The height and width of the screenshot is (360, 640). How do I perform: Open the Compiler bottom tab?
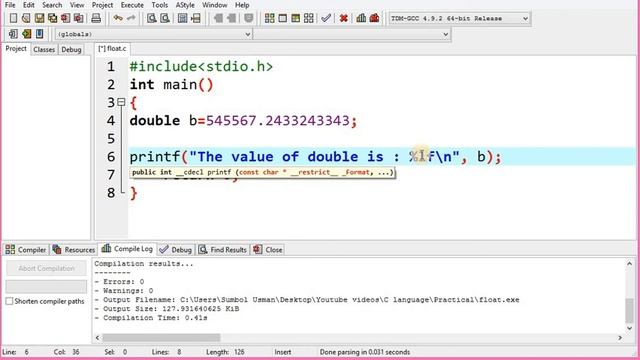[x=26, y=249]
